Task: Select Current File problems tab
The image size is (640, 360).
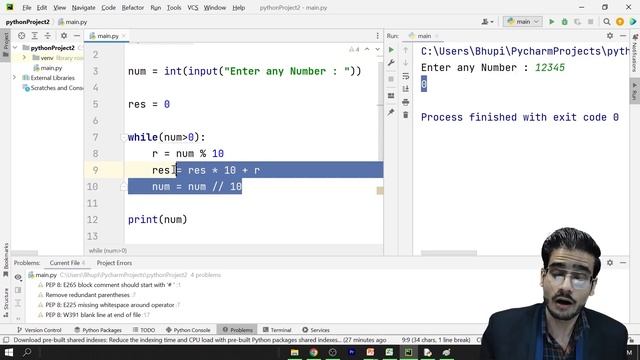Action: [x=67, y=263]
